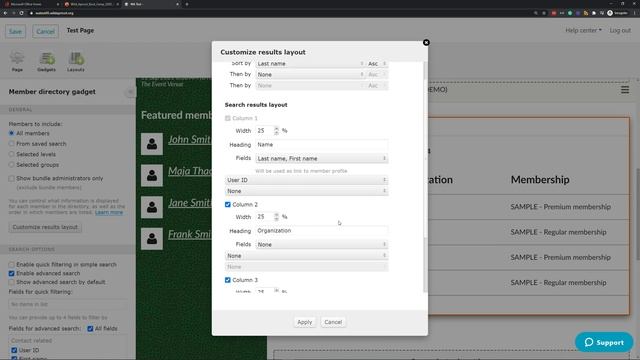Image resolution: width=640 pixels, height=360 pixels.
Task: Open Jane Smith member link
Action: pyautogui.click(x=190, y=202)
